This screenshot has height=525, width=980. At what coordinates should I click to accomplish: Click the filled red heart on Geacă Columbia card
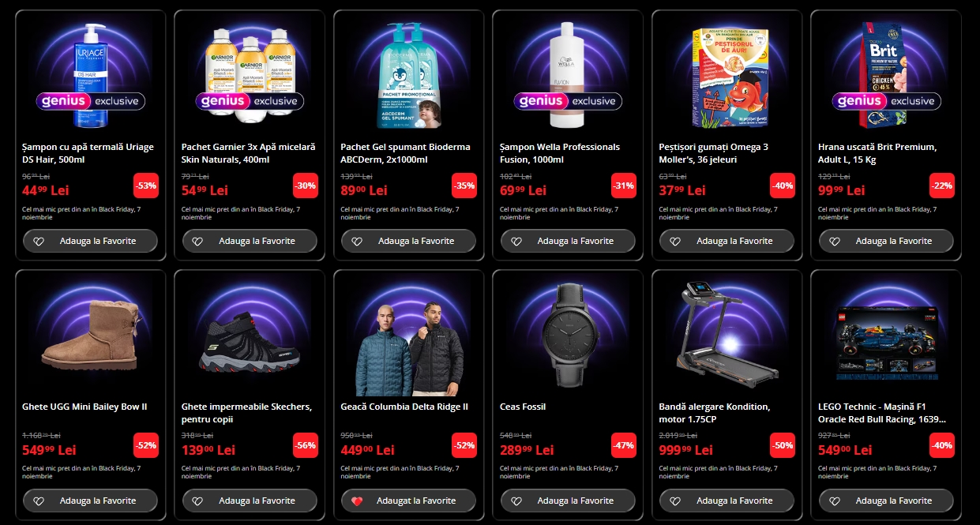click(356, 501)
